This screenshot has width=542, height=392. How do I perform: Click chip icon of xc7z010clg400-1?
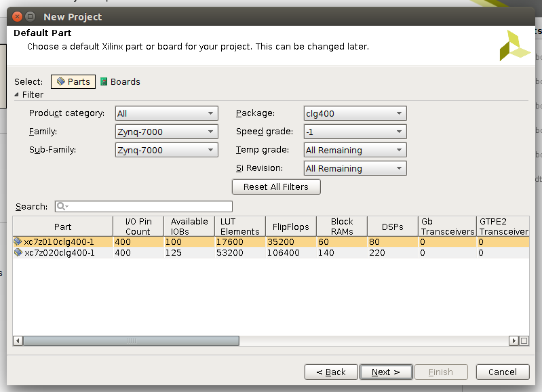tap(18, 241)
